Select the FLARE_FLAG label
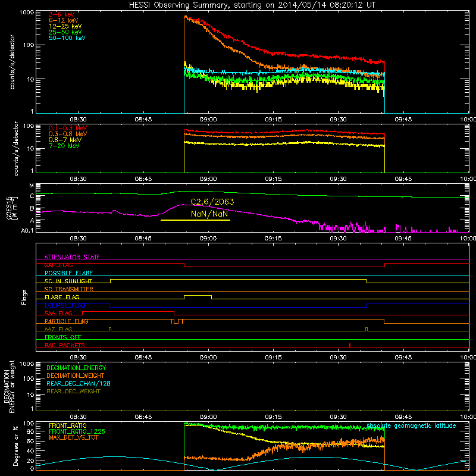This screenshot has width=476, height=476. click(62, 297)
